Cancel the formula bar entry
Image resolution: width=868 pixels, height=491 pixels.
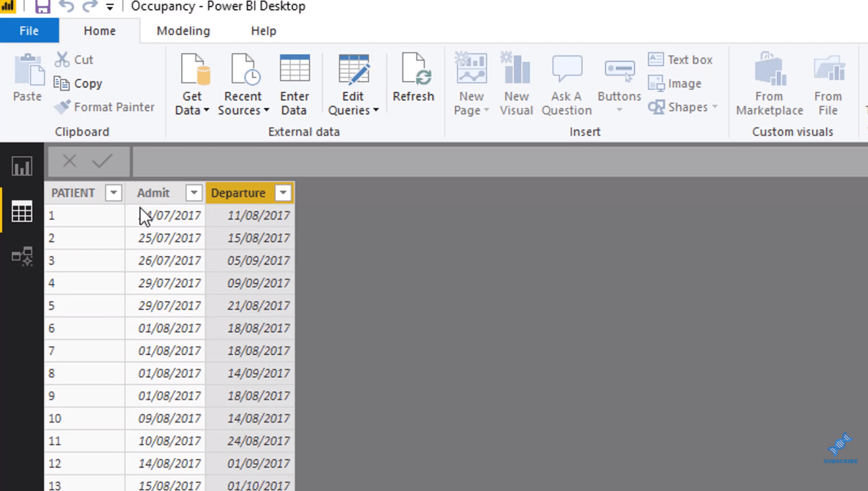point(69,161)
